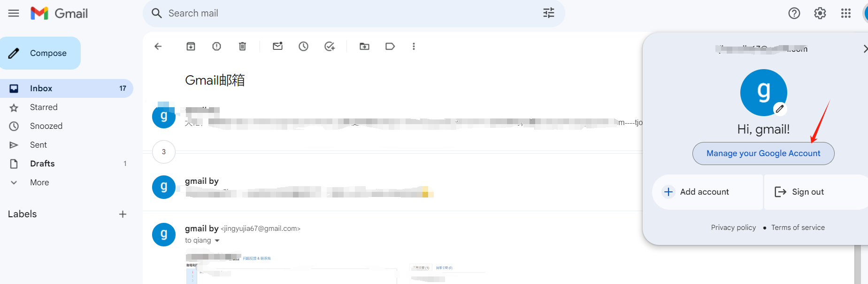The image size is (868, 284).
Task: Click the large profile avatar in popup
Action: click(764, 93)
